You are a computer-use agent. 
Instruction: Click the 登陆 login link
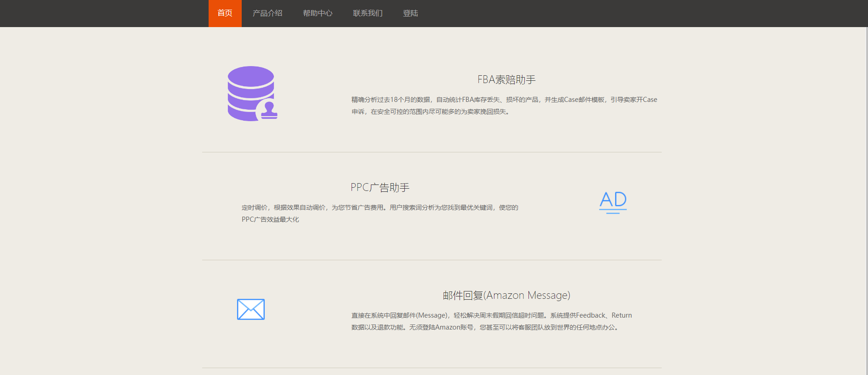[410, 13]
